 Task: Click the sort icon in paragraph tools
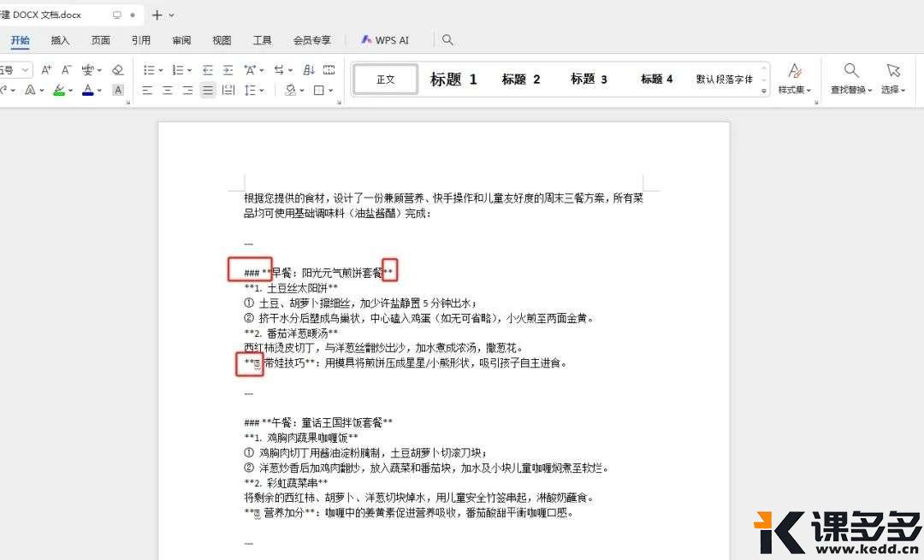point(309,69)
